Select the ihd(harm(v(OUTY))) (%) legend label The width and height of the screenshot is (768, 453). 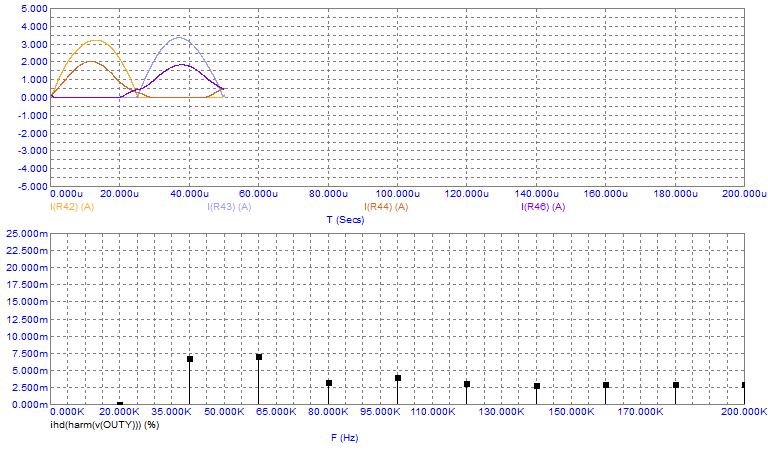point(105,425)
